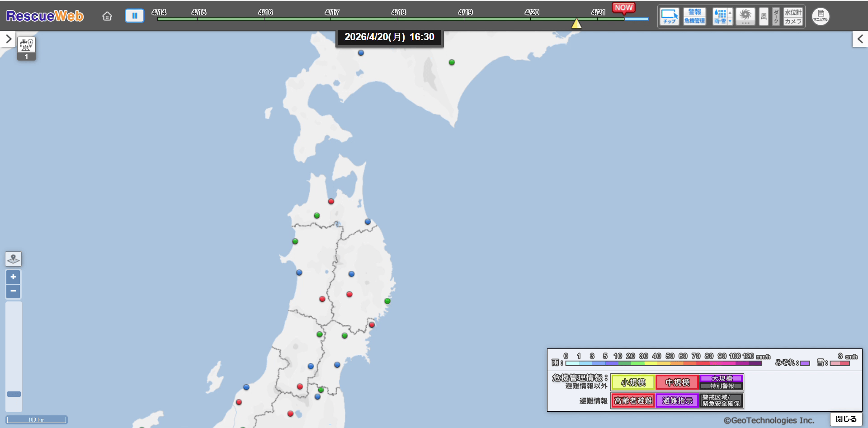868x428 pixels.
Task: Show the カメラ camera layer
Action: coord(793,21)
